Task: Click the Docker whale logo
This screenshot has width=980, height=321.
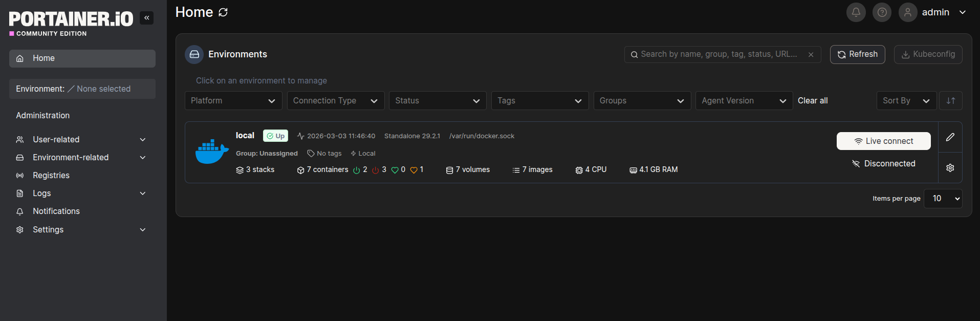Action: click(x=212, y=152)
